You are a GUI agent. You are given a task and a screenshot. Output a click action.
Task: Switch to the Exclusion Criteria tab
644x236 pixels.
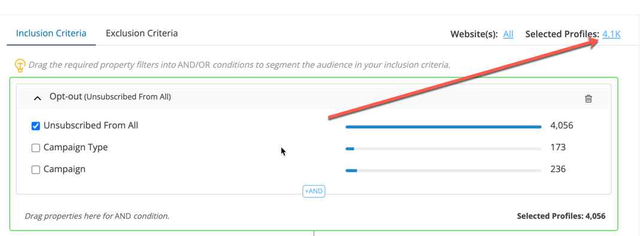[x=142, y=34]
